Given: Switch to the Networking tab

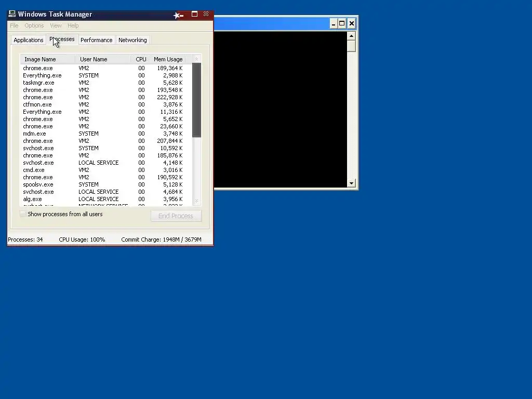Looking at the screenshot, I should tap(132, 40).
